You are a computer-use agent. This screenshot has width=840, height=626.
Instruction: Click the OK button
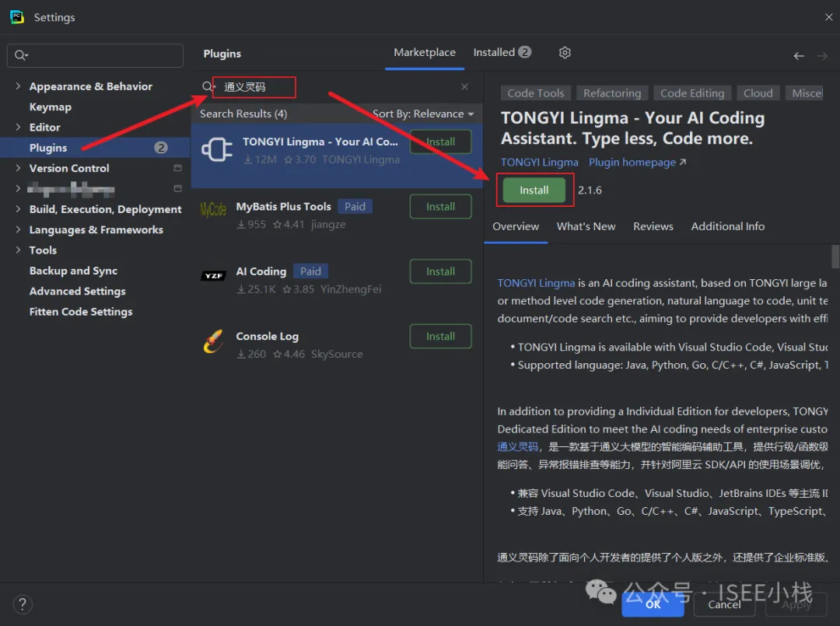(653, 604)
